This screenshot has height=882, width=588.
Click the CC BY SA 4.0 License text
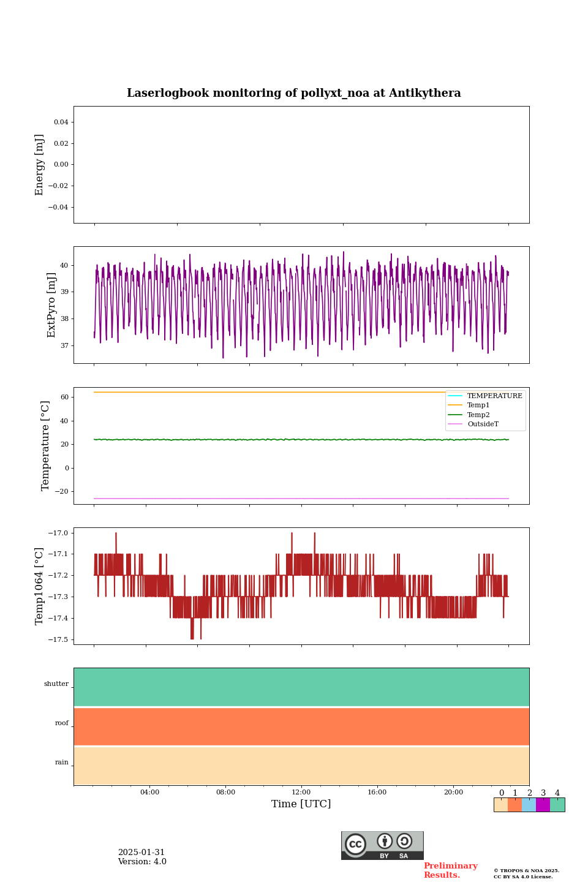[523, 876]
